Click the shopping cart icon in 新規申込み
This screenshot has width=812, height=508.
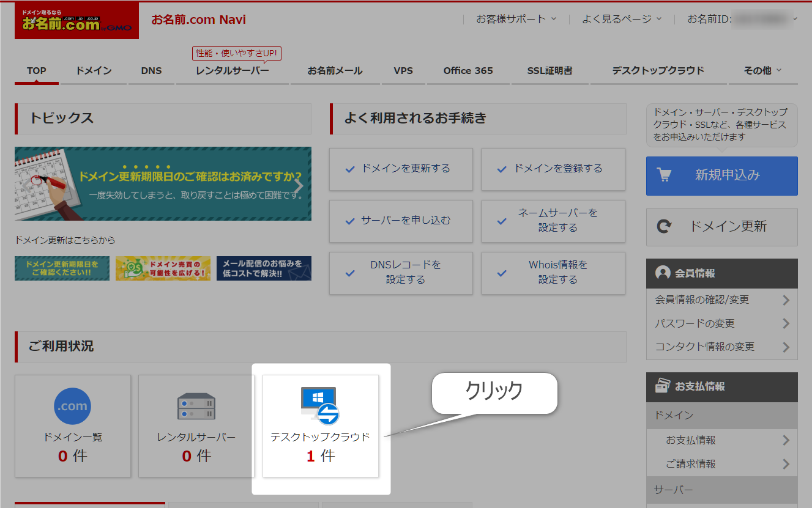[x=665, y=175]
